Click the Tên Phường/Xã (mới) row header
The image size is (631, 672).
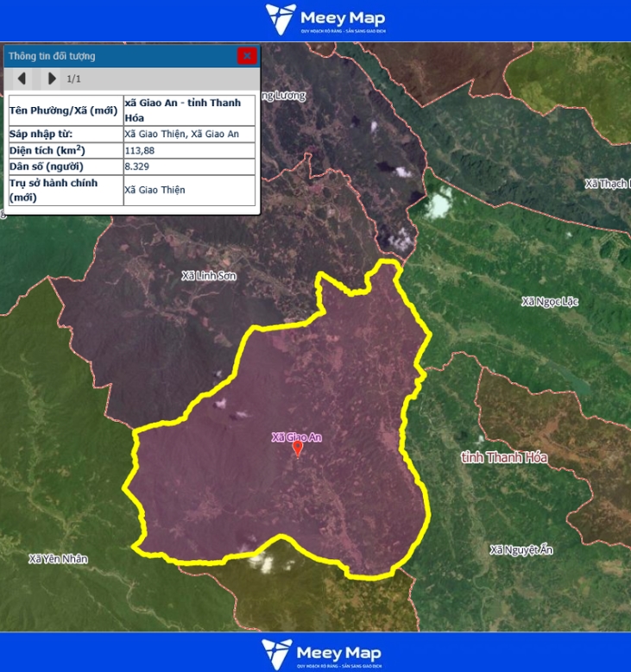(65, 110)
